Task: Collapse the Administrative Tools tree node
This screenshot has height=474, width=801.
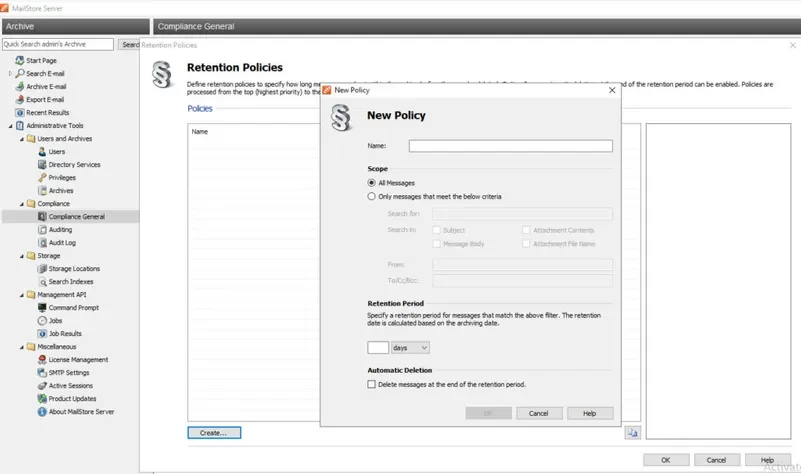Action: tap(10, 126)
